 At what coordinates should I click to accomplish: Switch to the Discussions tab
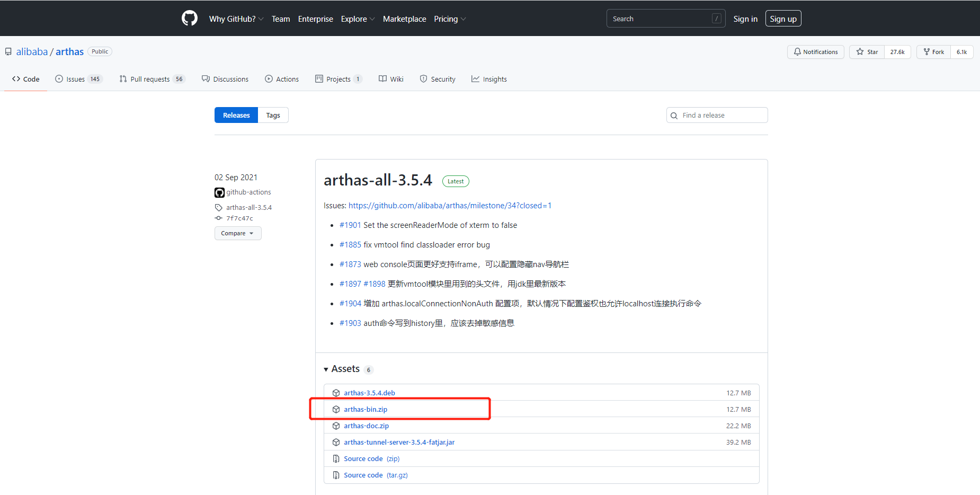tap(225, 79)
